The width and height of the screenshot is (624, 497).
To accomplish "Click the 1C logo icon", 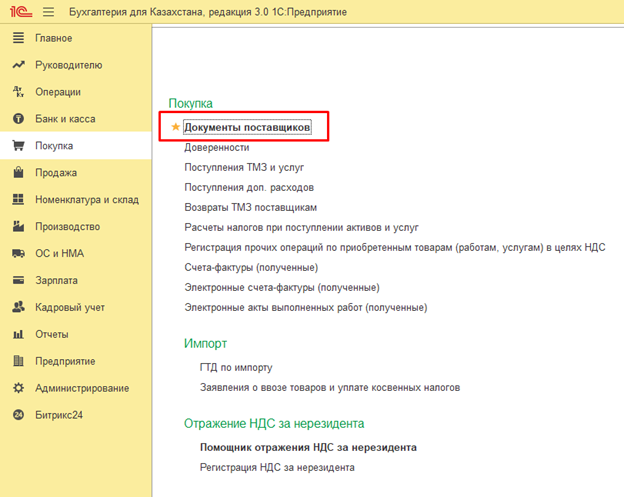I will click(x=18, y=11).
